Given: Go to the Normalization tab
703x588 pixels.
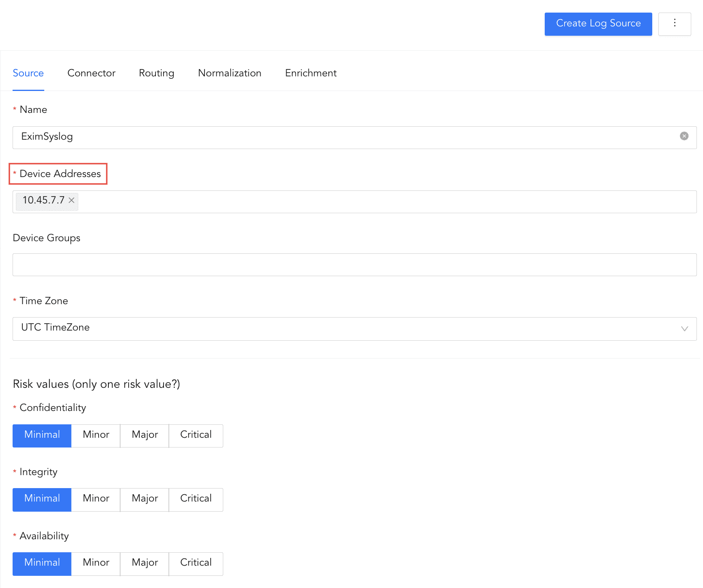Looking at the screenshot, I should tap(229, 73).
